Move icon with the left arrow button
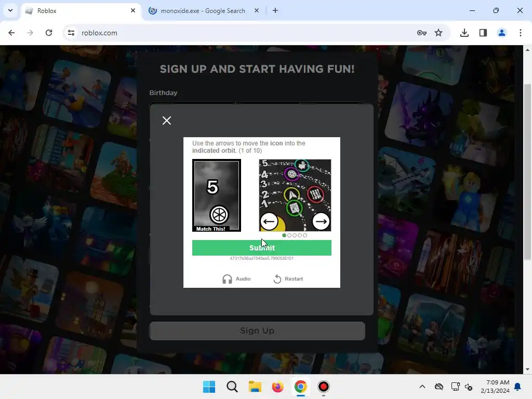Screen dimensions: 532x399 [269, 221]
